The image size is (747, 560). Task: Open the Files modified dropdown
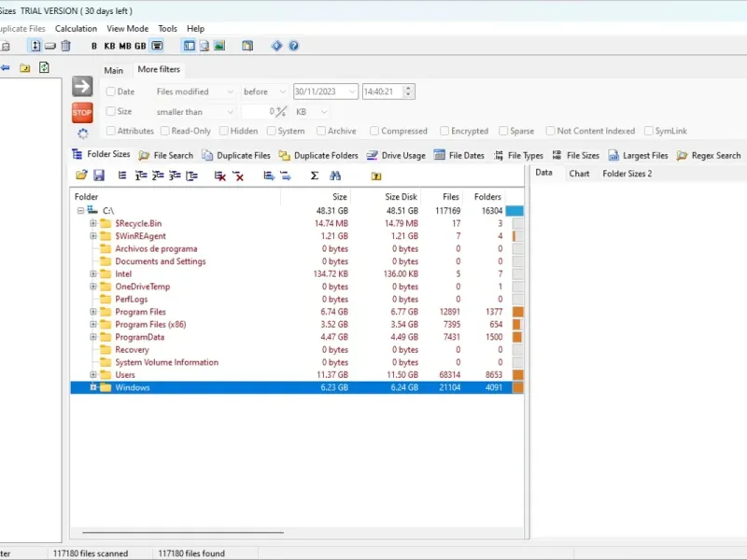194,91
